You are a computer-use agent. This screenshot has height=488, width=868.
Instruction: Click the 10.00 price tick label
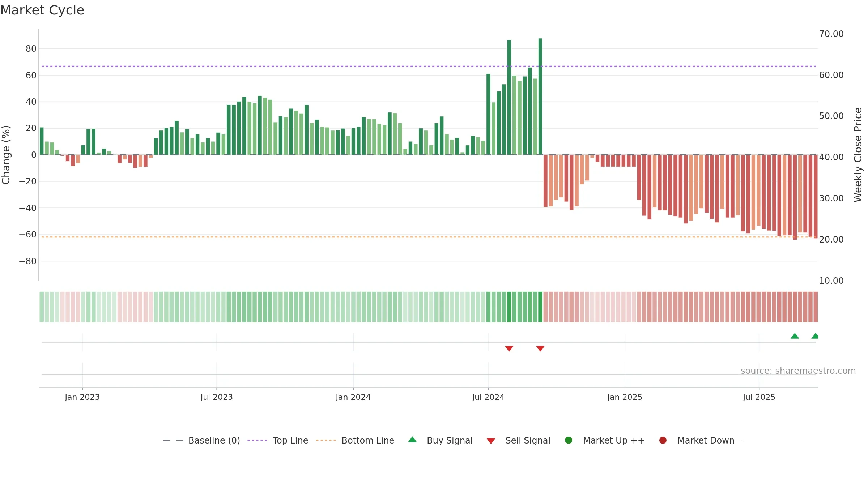(x=831, y=281)
